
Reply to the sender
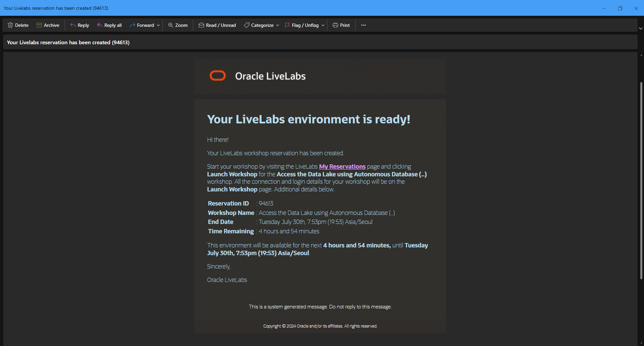click(79, 25)
